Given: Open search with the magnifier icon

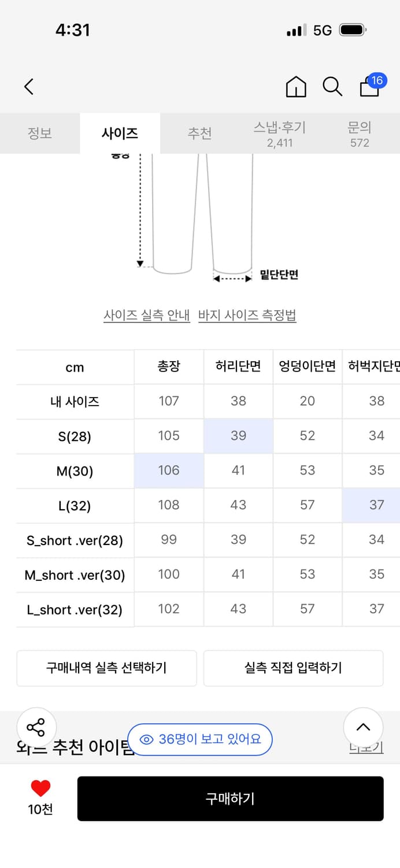Looking at the screenshot, I should pos(332,87).
